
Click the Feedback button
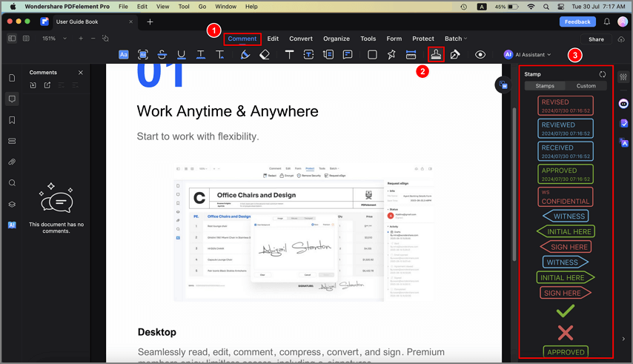pos(577,21)
